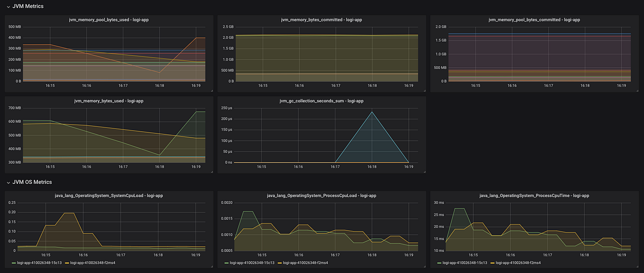Open ProcessCpuLoad panel title menu
Screen dimensions: 644x273
click(x=321, y=196)
